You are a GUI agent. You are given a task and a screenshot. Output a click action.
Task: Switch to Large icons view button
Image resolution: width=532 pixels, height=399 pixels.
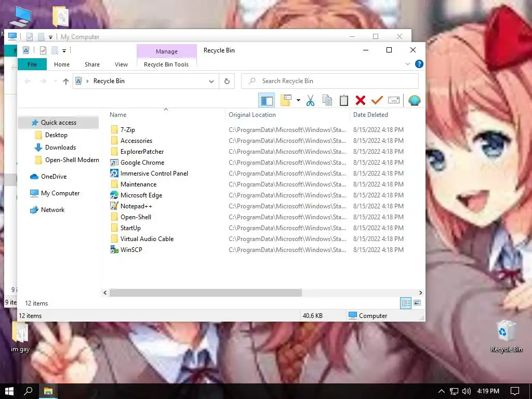click(417, 303)
